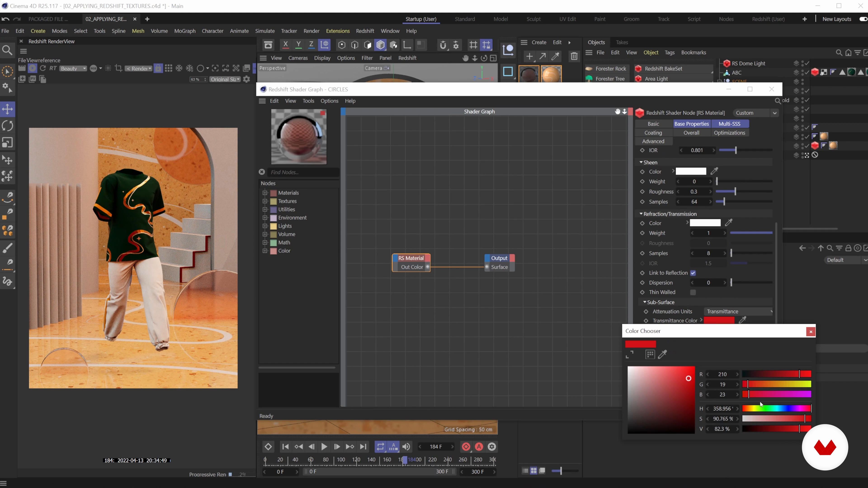
Task: Enable the Thin Walled checkbox
Action: (x=693, y=292)
